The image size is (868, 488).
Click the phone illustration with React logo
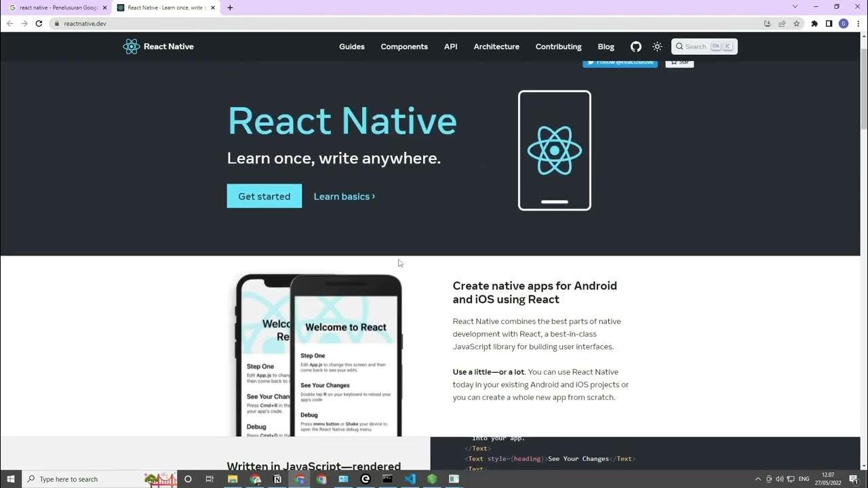(555, 150)
